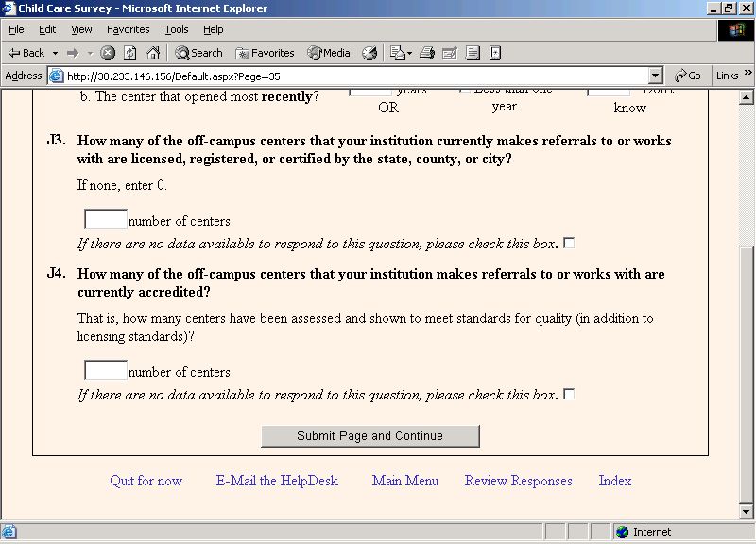Click the J4 question label
756x544 pixels.
(57, 273)
